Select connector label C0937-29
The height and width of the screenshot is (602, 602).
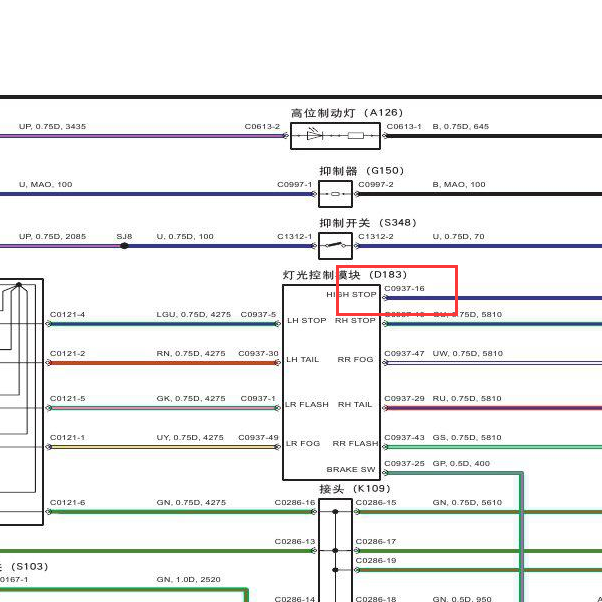404,398
